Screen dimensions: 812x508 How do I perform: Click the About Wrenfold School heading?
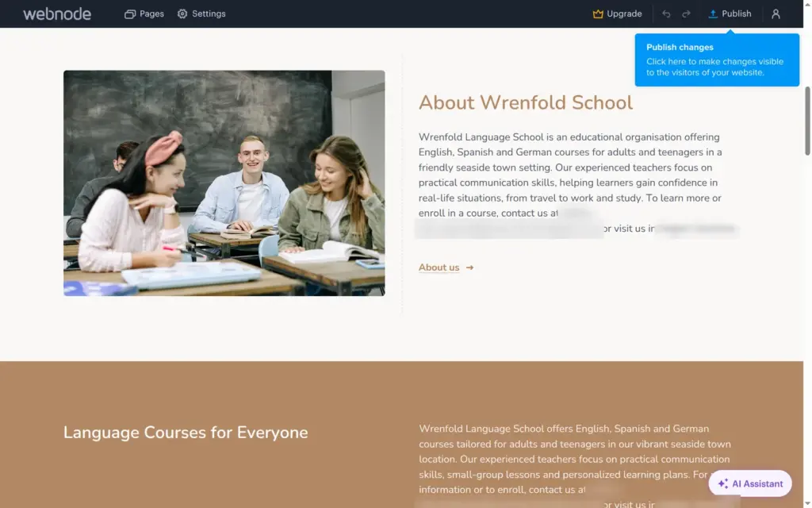point(526,102)
